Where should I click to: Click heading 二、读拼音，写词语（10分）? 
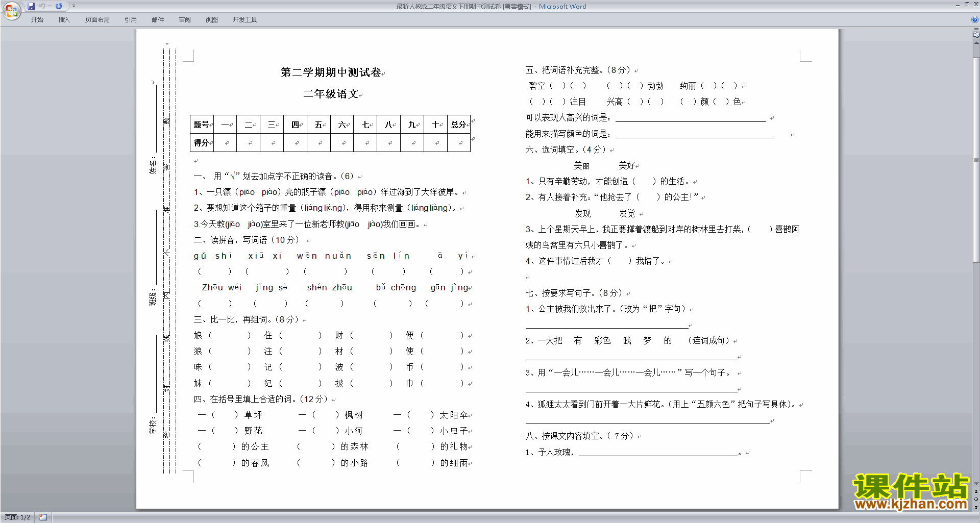tap(247, 240)
